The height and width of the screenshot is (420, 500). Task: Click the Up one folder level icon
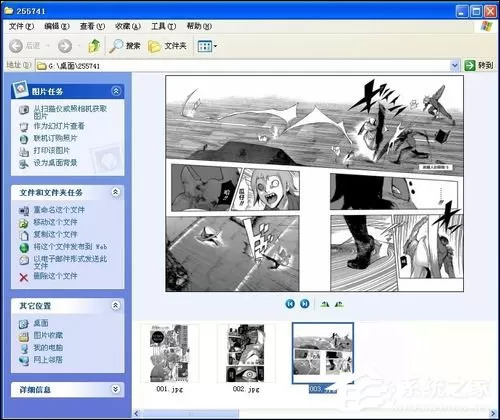[x=94, y=46]
